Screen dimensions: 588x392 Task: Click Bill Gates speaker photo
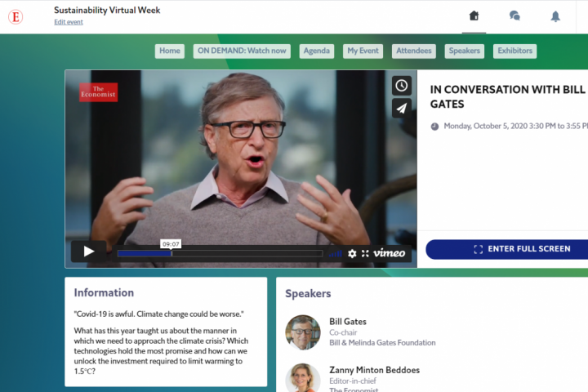tap(303, 332)
